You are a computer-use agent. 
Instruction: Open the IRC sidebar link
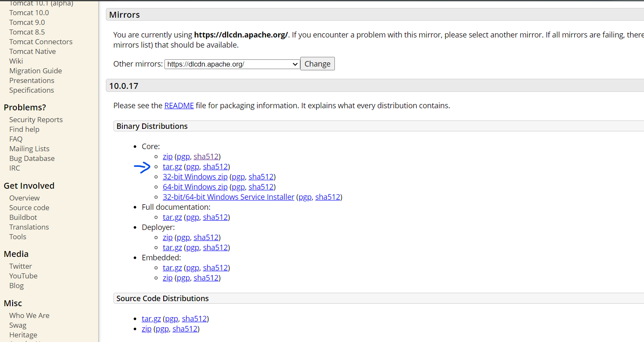point(15,168)
